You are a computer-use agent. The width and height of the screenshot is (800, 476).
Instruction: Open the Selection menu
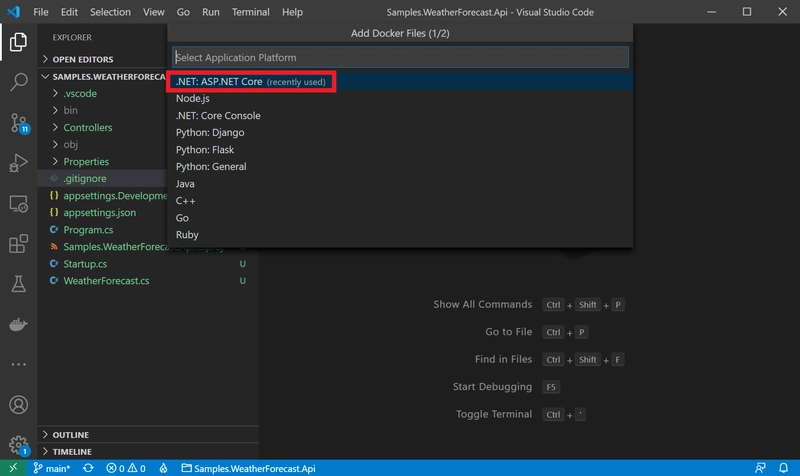[110, 12]
